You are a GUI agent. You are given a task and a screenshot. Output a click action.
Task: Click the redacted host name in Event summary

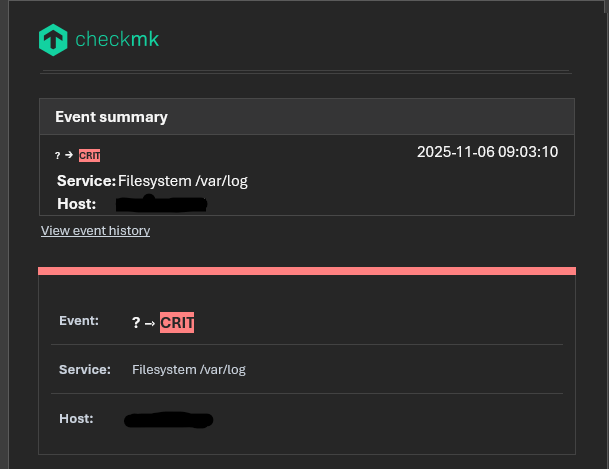tap(161, 205)
